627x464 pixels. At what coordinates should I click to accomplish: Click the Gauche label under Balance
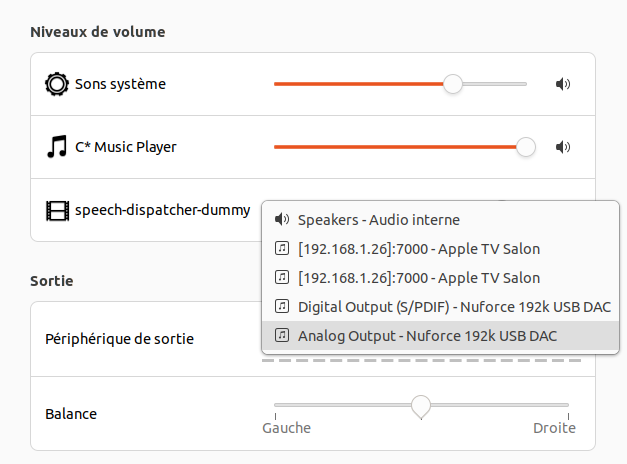[286, 428]
